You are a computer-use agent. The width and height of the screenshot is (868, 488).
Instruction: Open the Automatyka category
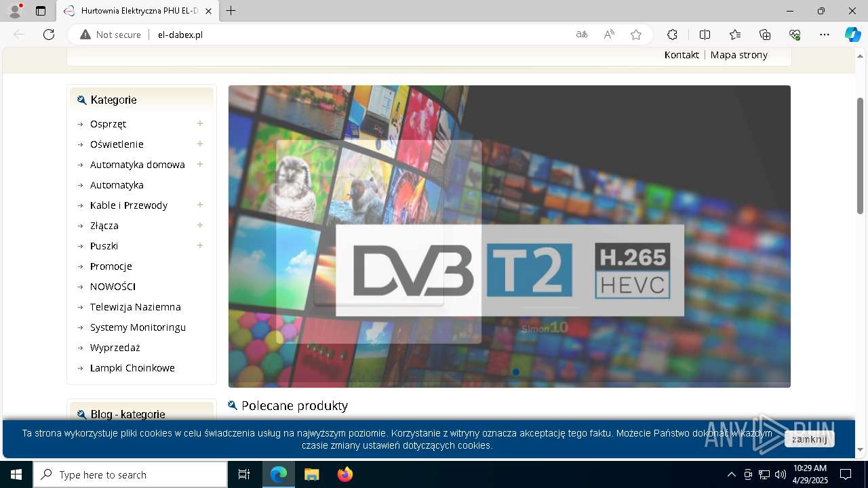(x=117, y=185)
